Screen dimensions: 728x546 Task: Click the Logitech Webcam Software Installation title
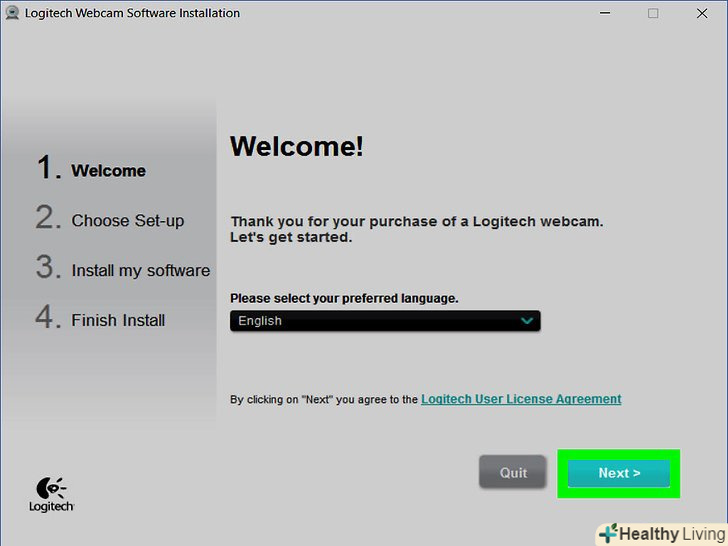pos(132,13)
